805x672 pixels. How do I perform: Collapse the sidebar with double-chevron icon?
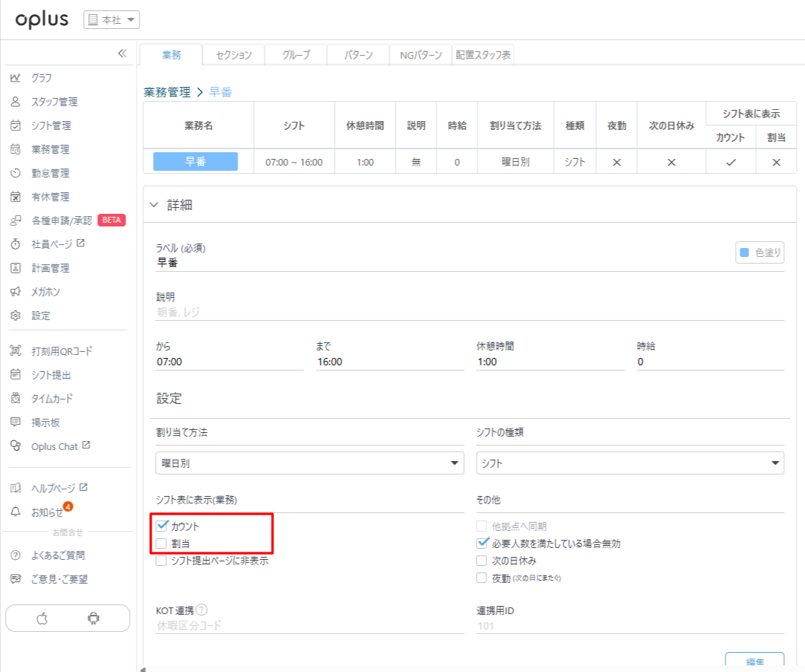(x=123, y=53)
